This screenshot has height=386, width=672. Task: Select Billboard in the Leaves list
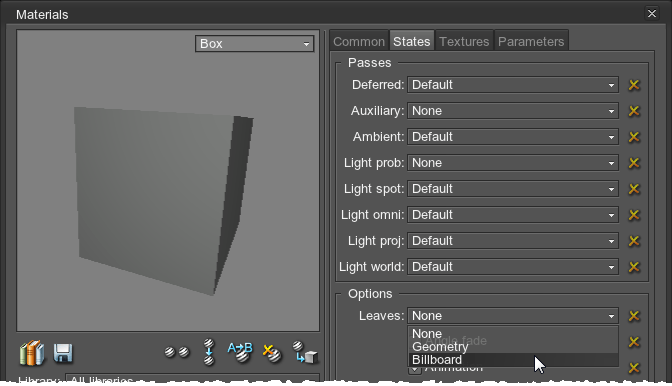click(513, 360)
